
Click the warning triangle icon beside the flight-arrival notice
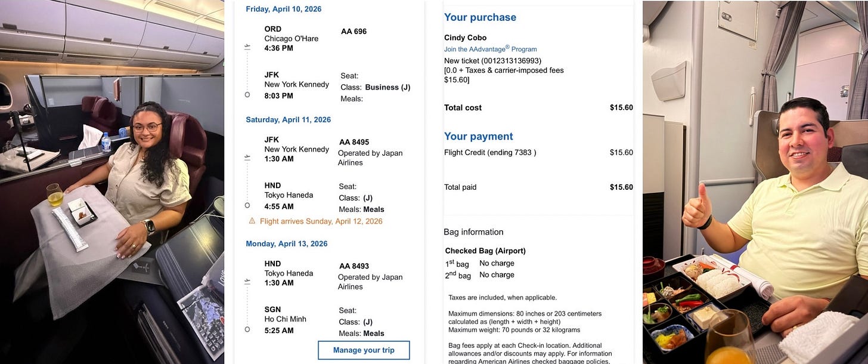(x=252, y=221)
